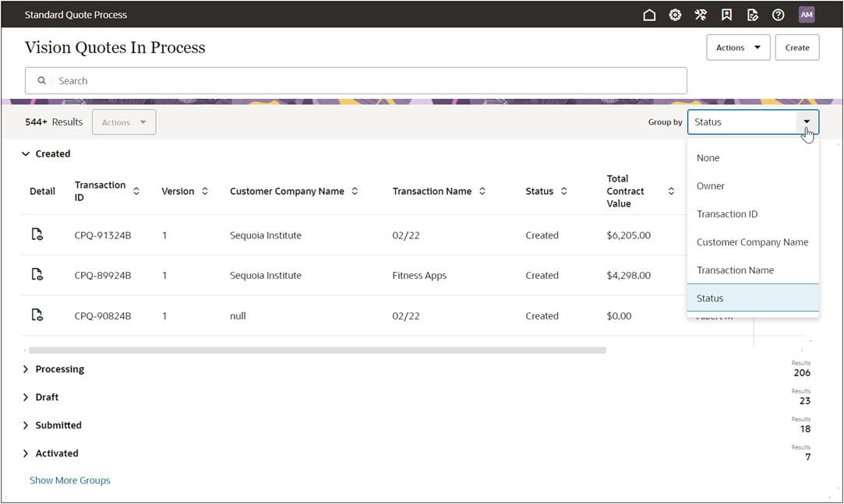Expand the Processing group section
Image resolution: width=844 pixels, height=504 pixels.
click(26, 368)
